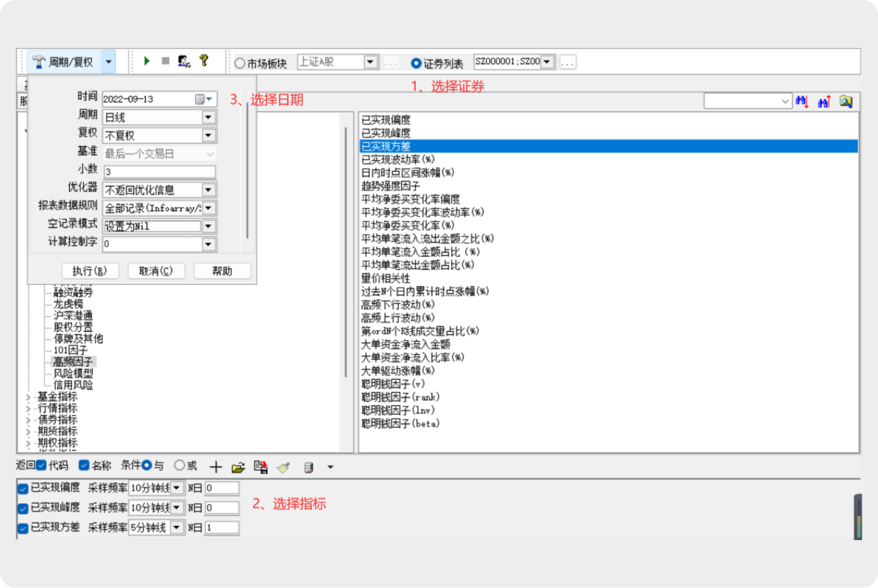Click the folder search magnifier icon
Viewport: 878px width, 588px height.
pos(846,102)
